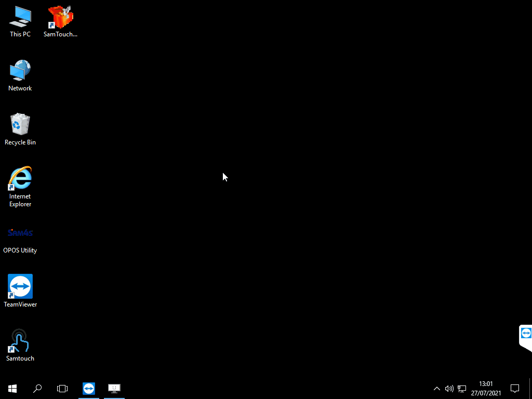Switch to TeamViewer in the taskbar

pyautogui.click(x=89, y=388)
